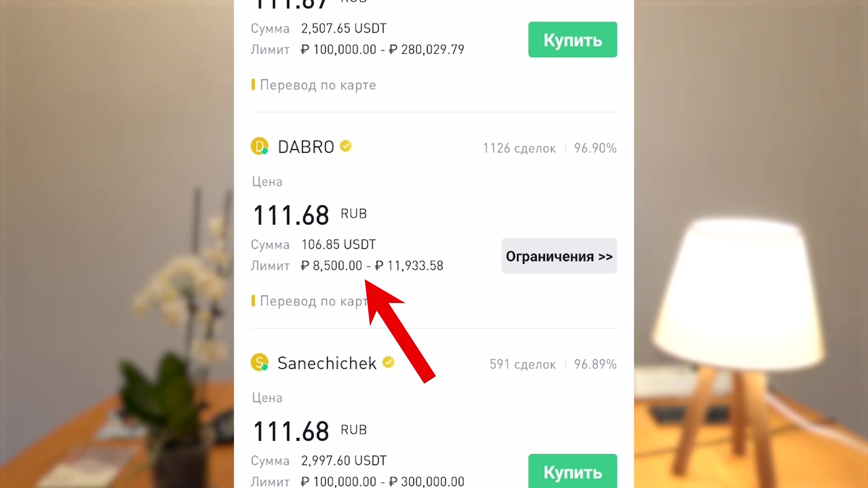Select DABRO's 111.68 RUB price
This screenshot has height=488, width=868.
coord(310,215)
